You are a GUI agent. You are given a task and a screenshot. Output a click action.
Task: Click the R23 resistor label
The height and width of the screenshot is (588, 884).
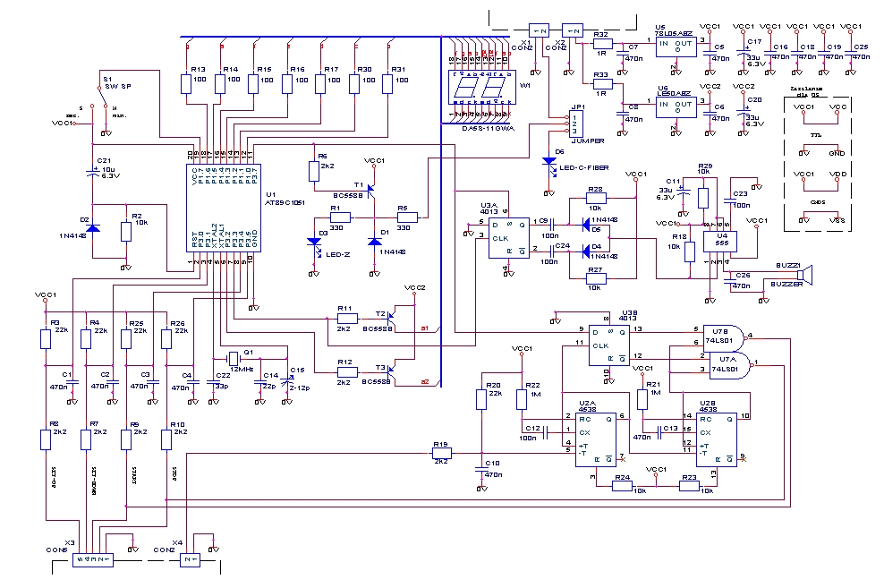point(689,477)
